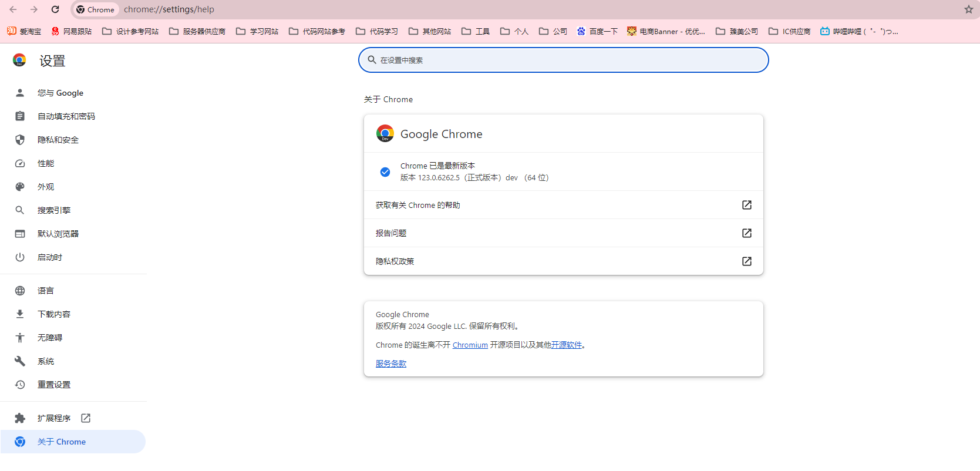Open the IC供应商 bookmark folder

(x=789, y=31)
